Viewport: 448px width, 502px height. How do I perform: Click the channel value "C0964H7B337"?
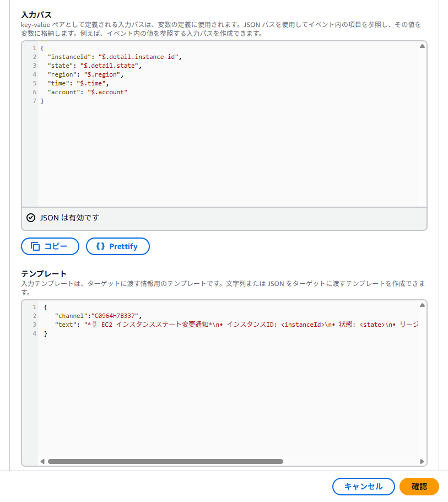click(115, 316)
